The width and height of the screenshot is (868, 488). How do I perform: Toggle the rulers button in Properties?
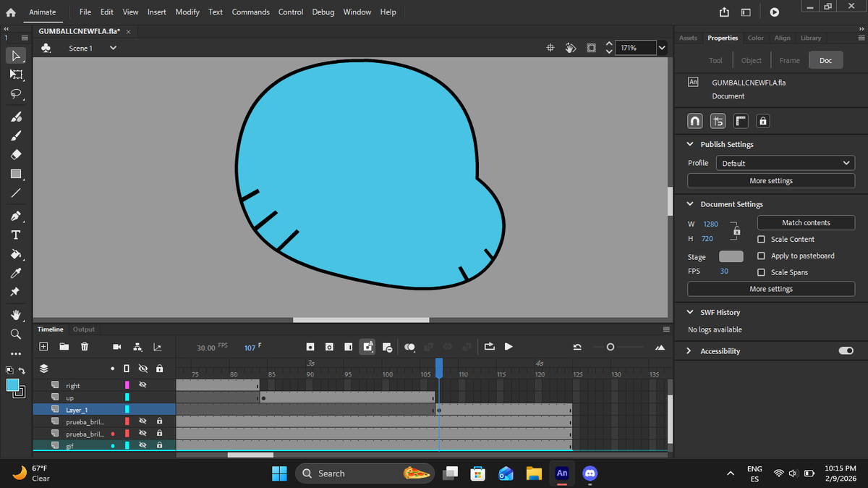[740, 121]
